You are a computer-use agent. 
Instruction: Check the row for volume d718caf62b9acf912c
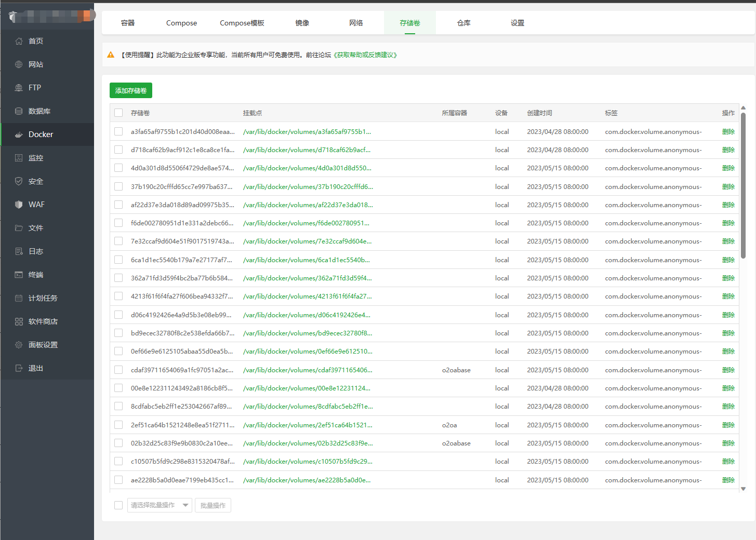point(118,150)
